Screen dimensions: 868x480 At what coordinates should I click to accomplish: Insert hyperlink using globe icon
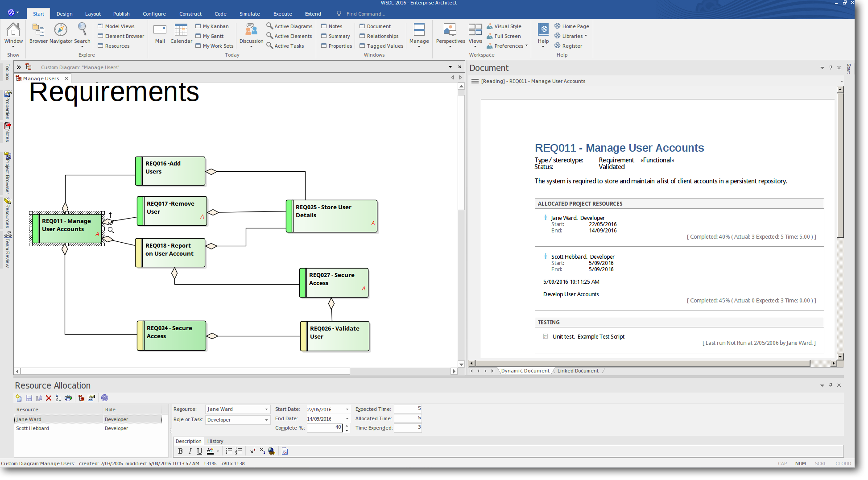272,451
